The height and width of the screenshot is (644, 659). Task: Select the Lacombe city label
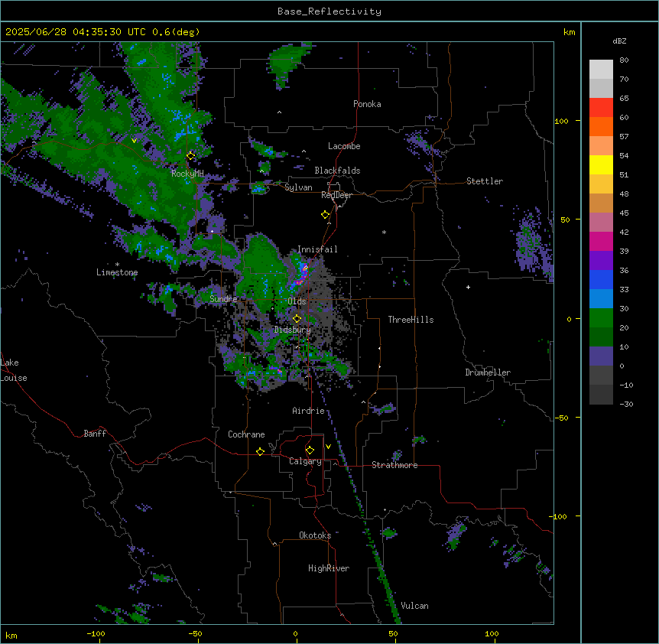pyautogui.click(x=344, y=146)
